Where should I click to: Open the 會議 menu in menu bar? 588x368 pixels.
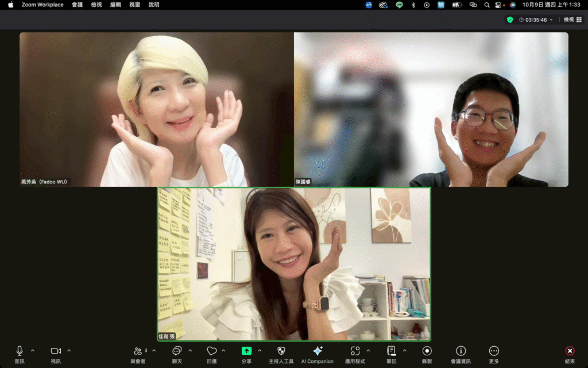77,5
